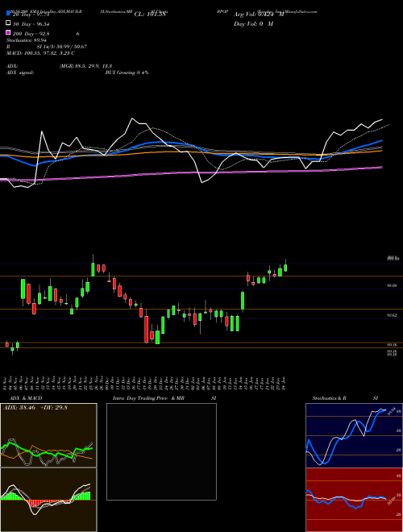Select the '200 Day = 92.8' legend text
Image resolution: width=403 pixels, height=532 pixels.
[31, 33]
